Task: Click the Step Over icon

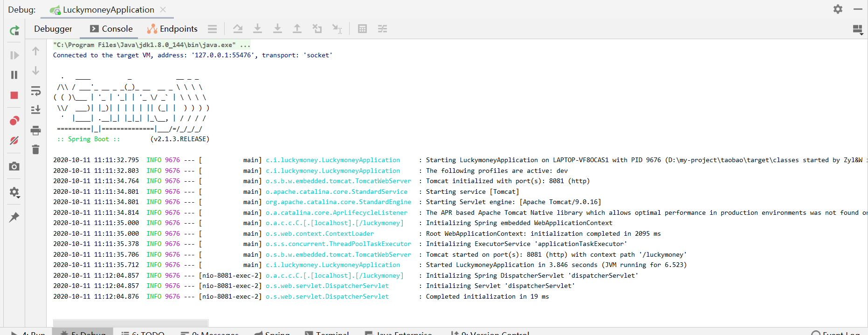Action: point(238,29)
